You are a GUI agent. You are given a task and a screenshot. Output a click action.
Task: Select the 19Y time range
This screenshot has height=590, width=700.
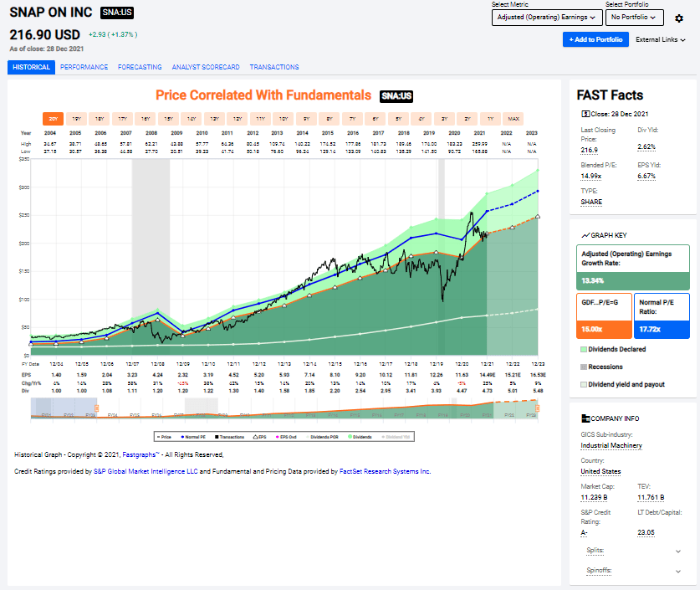[x=76, y=119]
